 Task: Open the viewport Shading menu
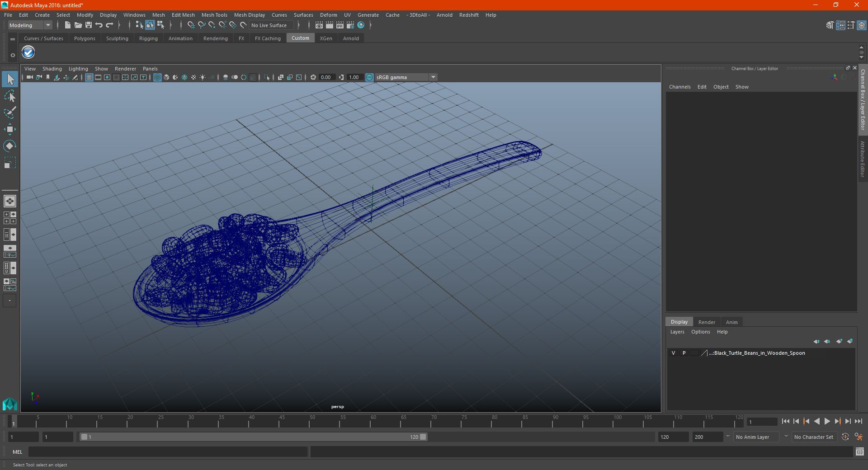52,69
